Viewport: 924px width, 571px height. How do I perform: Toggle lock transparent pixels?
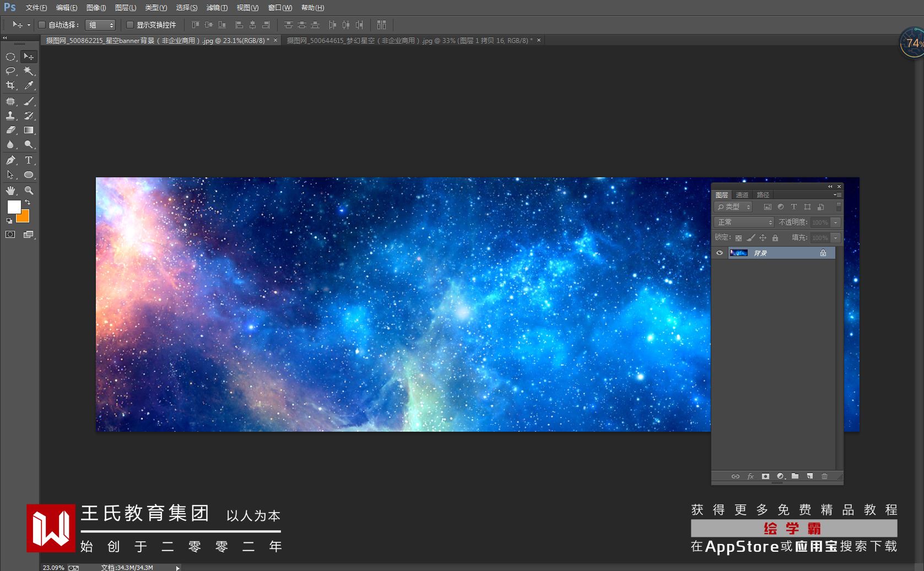click(738, 238)
